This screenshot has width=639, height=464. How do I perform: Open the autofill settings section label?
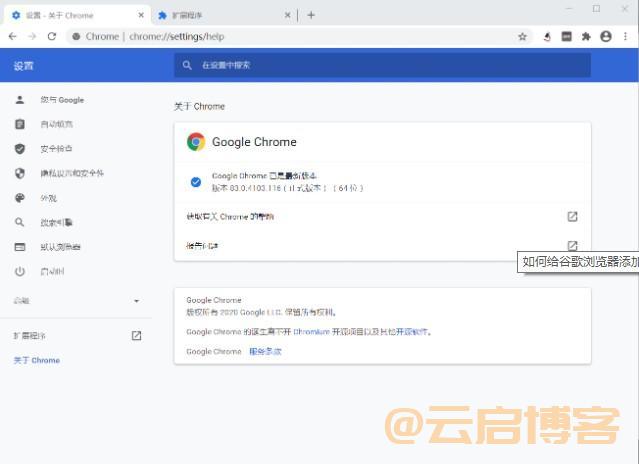57,124
